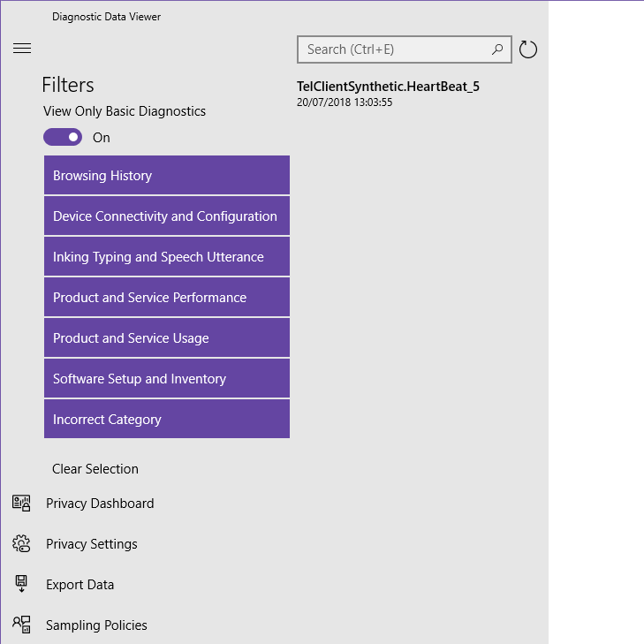Click the Privacy Dashboard icon
Screen dimensions: 644x644
22,504
